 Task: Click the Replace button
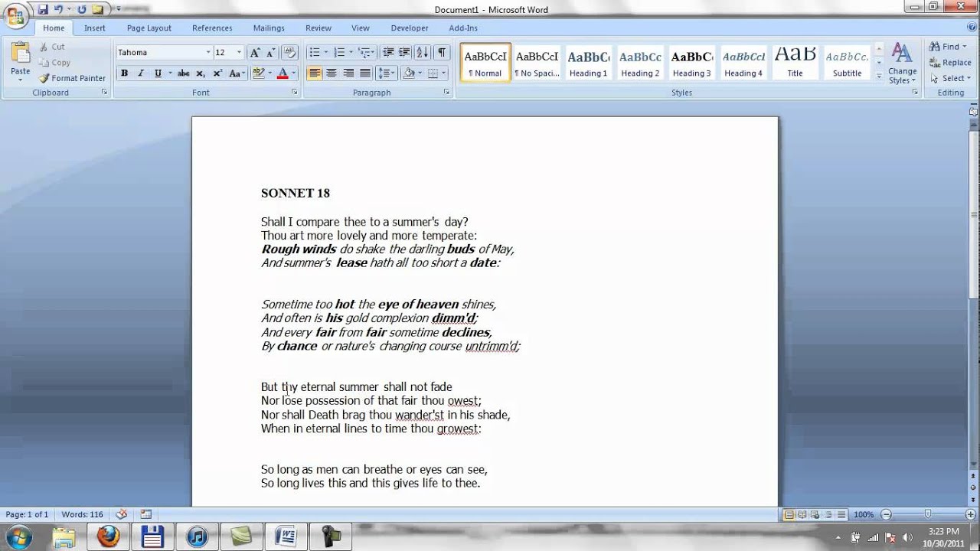click(949, 63)
